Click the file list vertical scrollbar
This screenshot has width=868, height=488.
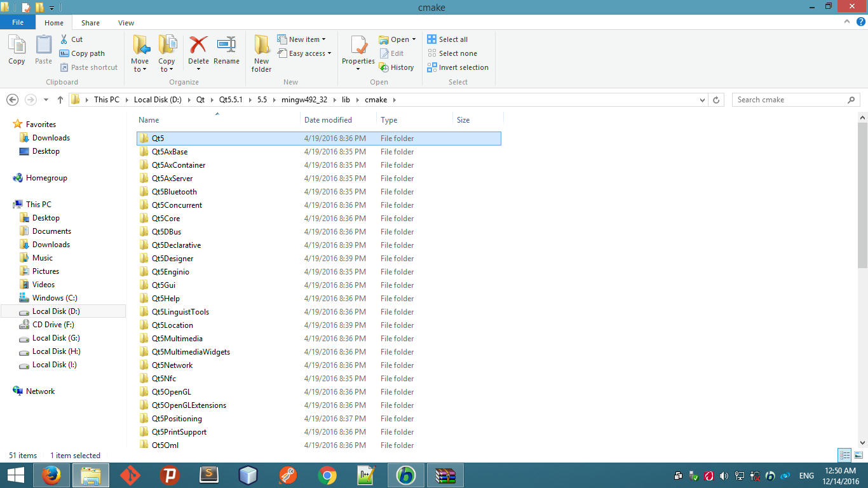862,195
